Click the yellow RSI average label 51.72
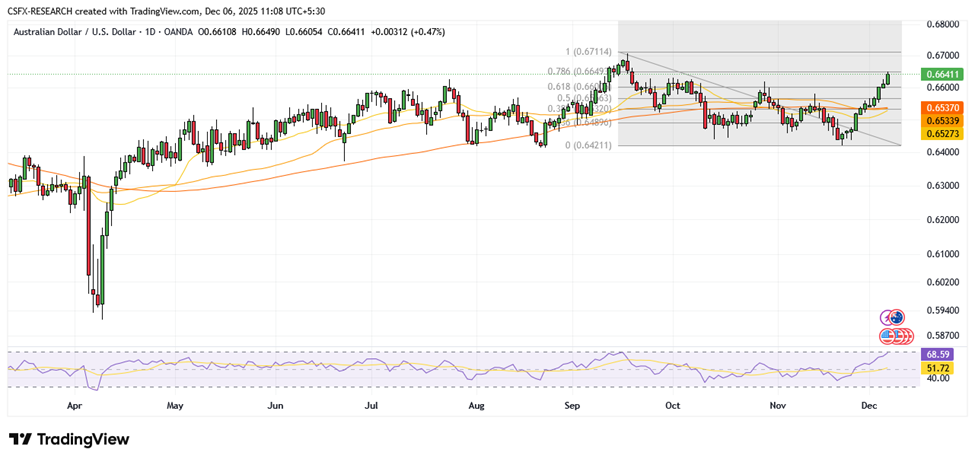This screenshot has height=462, width=975. [938, 368]
